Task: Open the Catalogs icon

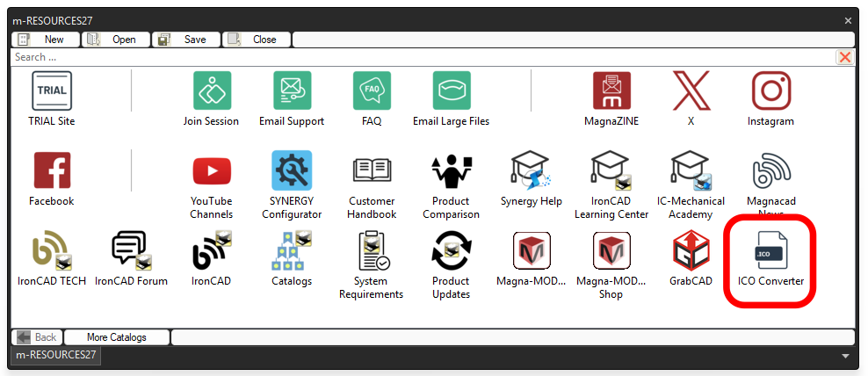Action: point(292,250)
